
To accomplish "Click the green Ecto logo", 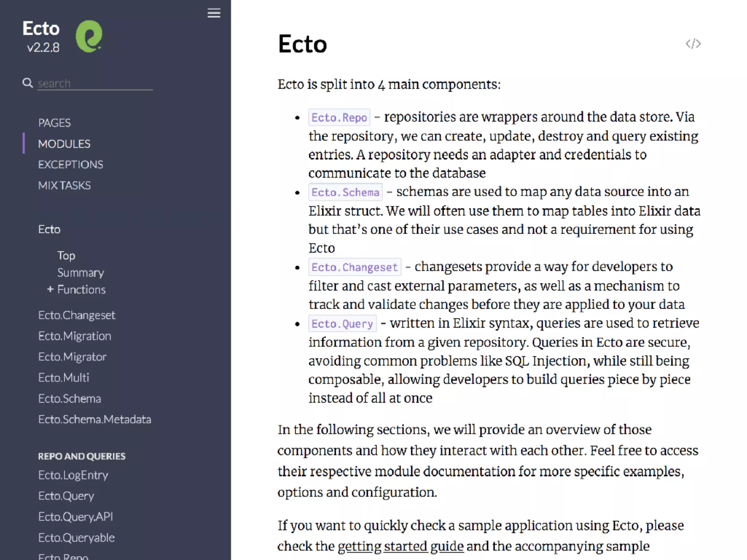I will [89, 36].
